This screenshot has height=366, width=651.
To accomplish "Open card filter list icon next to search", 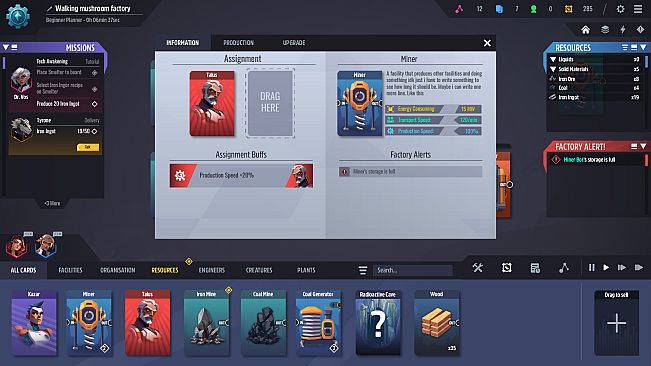I will coord(363,271).
